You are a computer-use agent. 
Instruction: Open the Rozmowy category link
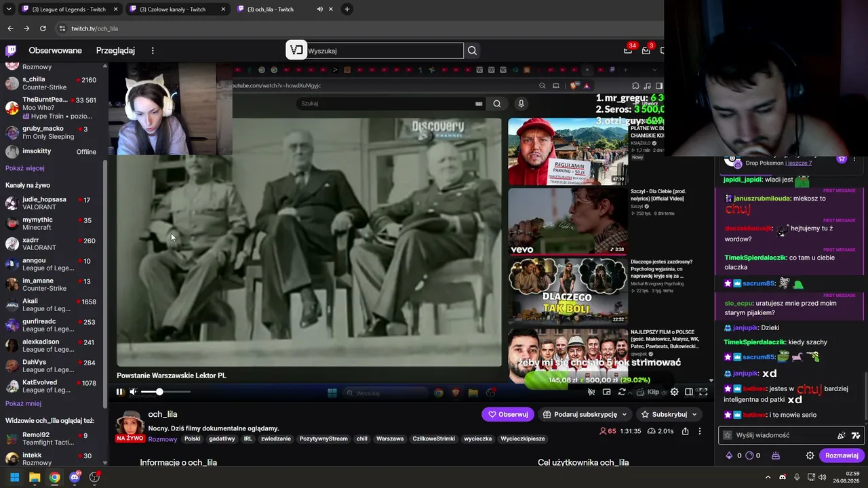click(163, 439)
